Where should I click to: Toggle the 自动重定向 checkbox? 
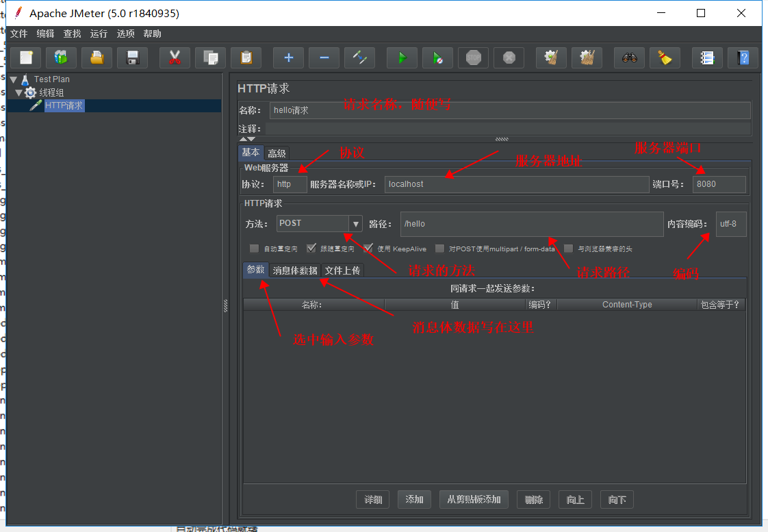[x=254, y=249]
